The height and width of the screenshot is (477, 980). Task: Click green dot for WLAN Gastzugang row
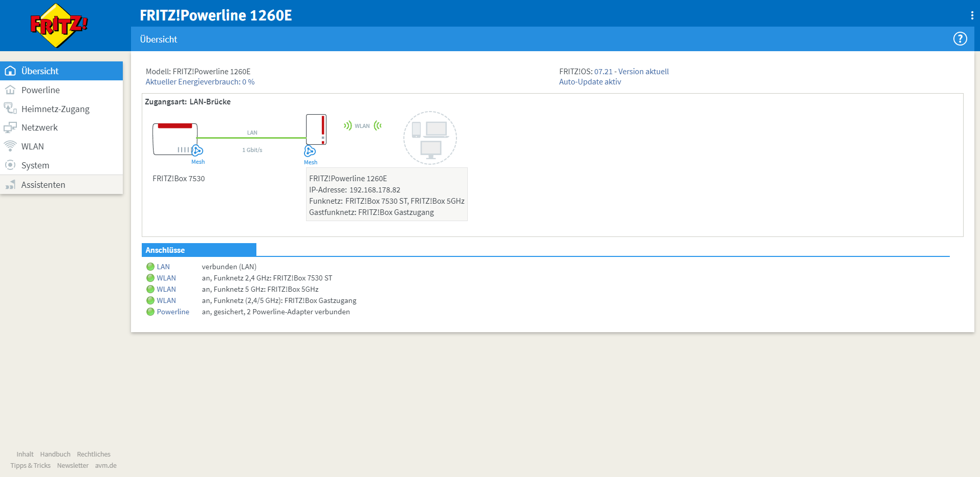pyautogui.click(x=150, y=300)
